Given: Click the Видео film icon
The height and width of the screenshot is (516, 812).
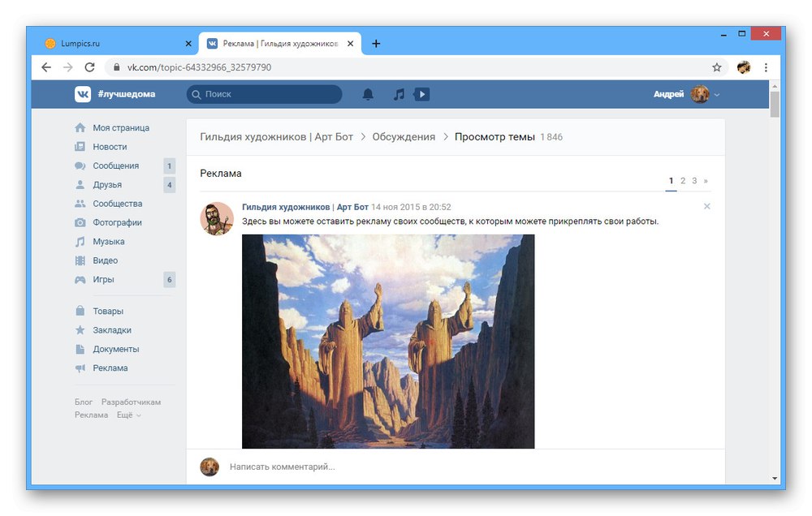Looking at the screenshot, I should click(x=80, y=260).
